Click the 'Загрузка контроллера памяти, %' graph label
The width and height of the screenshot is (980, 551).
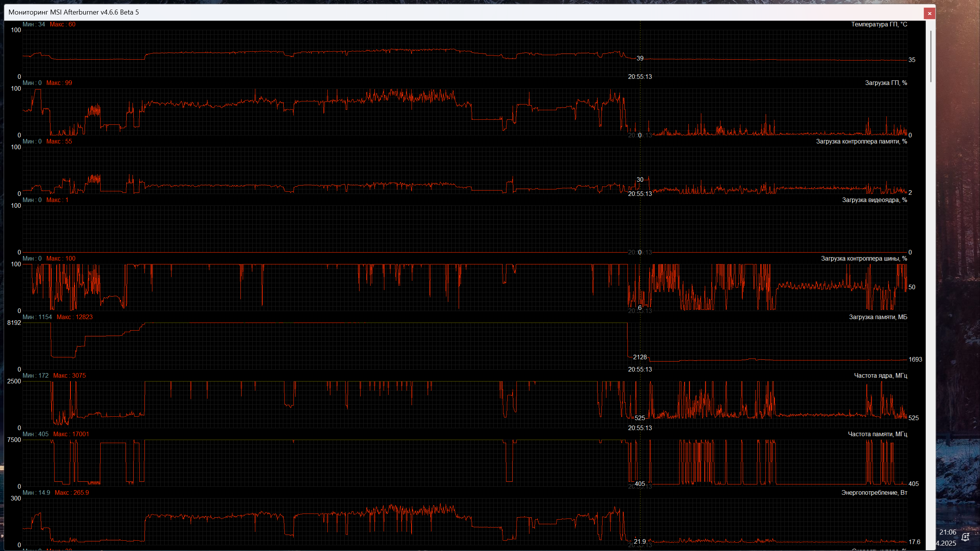[861, 142]
